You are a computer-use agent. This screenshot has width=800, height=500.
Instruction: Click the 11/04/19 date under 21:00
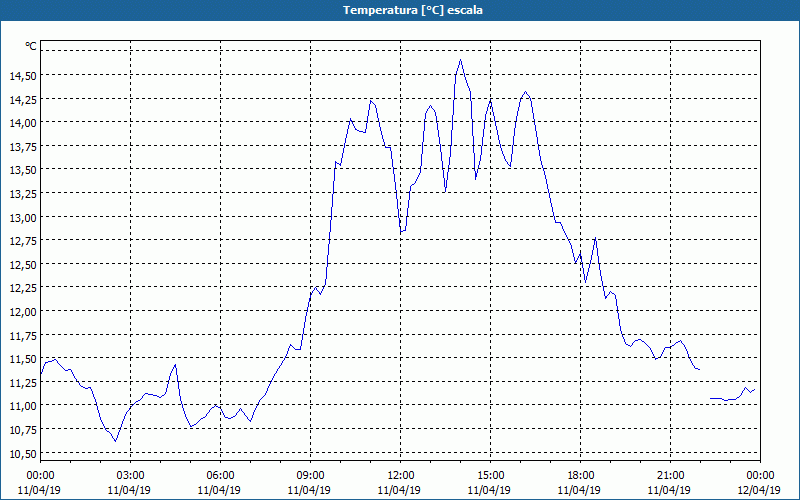(x=669, y=490)
